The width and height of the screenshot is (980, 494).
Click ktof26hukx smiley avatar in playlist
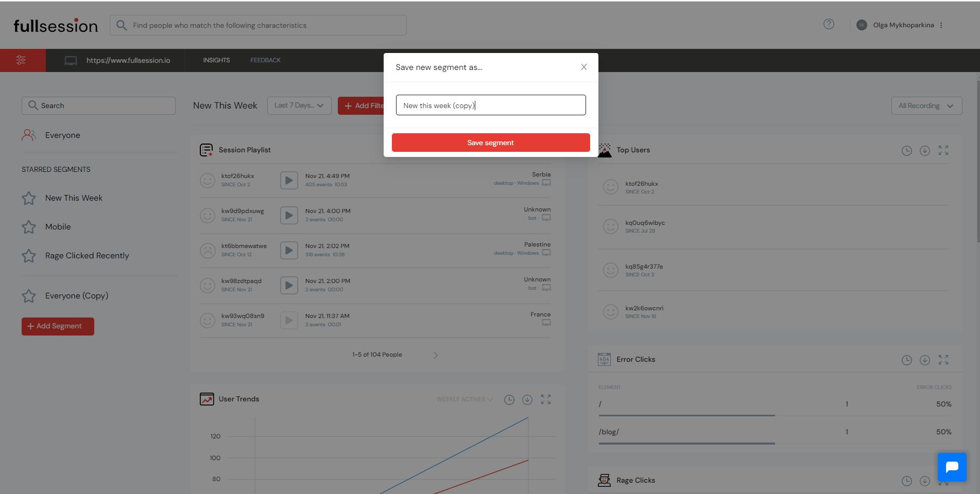click(208, 180)
